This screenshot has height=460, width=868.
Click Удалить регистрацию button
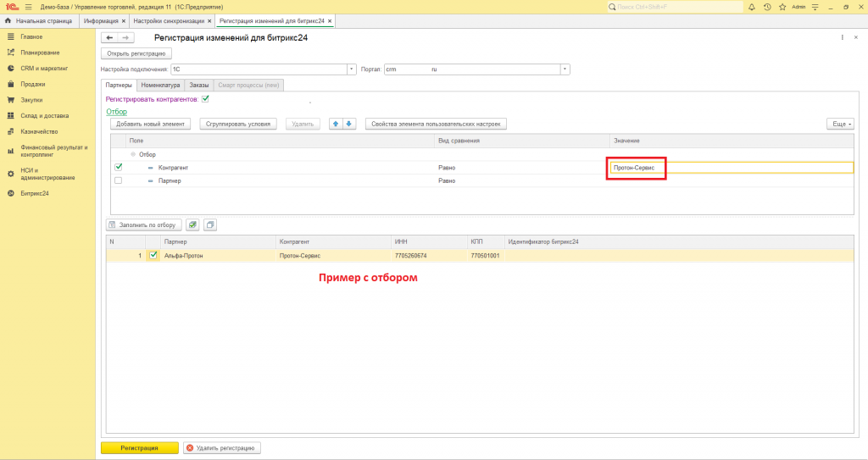click(222, 448)
